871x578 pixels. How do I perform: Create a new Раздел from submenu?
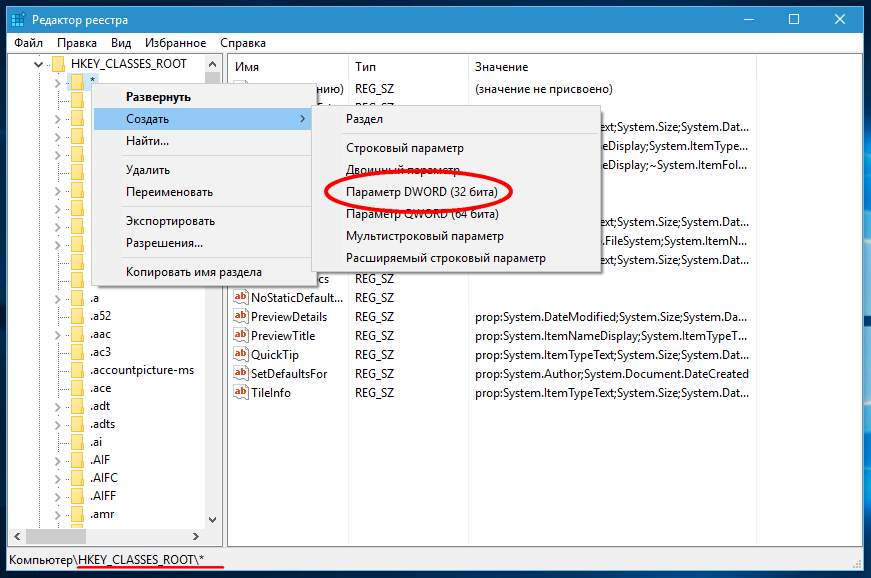click(455, 119)
